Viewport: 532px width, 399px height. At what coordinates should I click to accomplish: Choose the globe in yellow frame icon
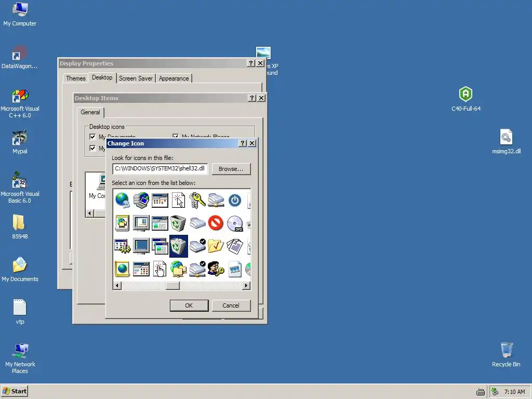pyautogui.click(x=122, y=270)
